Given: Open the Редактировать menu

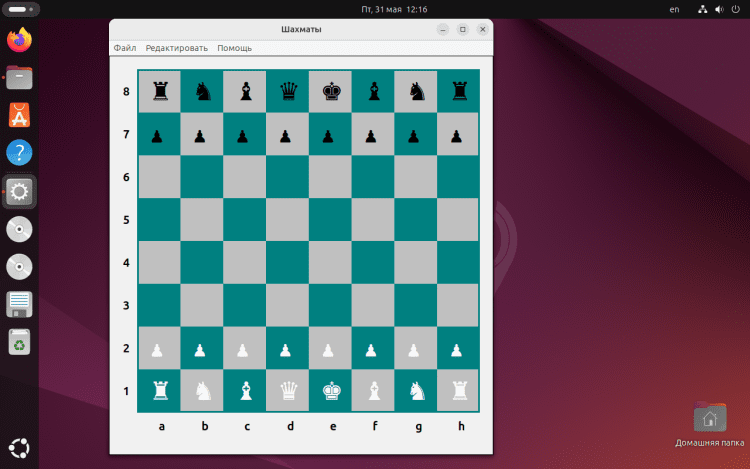Looking at the screenshot, I should 176,48.
